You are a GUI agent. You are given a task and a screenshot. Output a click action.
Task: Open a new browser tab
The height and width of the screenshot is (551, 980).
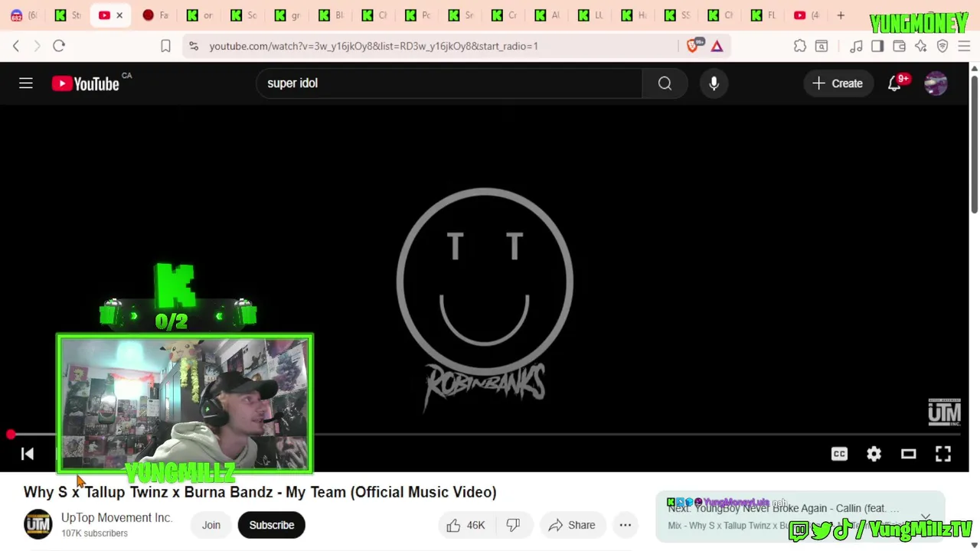841,15
